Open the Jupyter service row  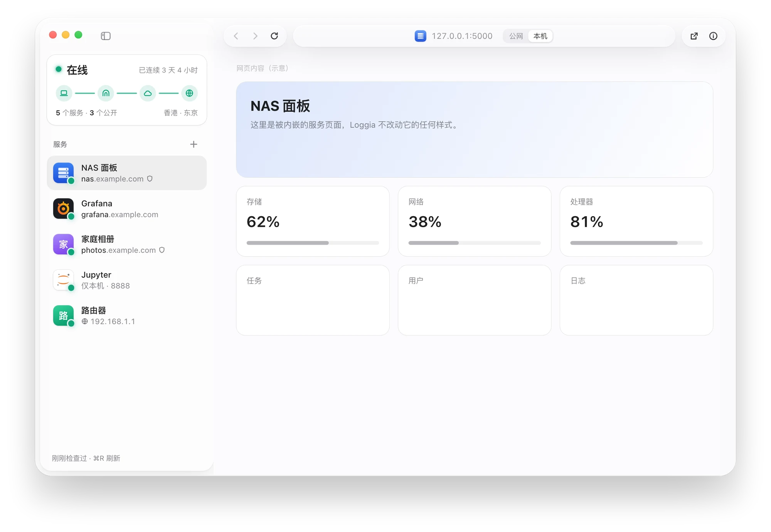coord(127,280)
